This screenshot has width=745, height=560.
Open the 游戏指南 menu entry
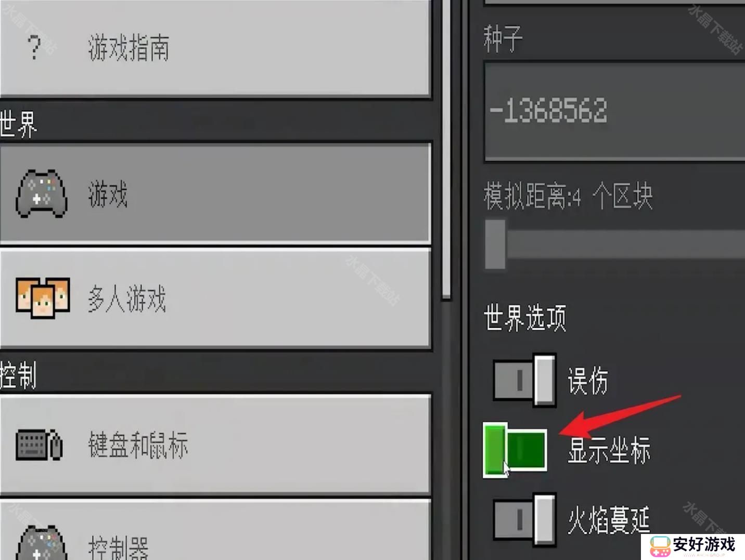click(x=215, y=48)
